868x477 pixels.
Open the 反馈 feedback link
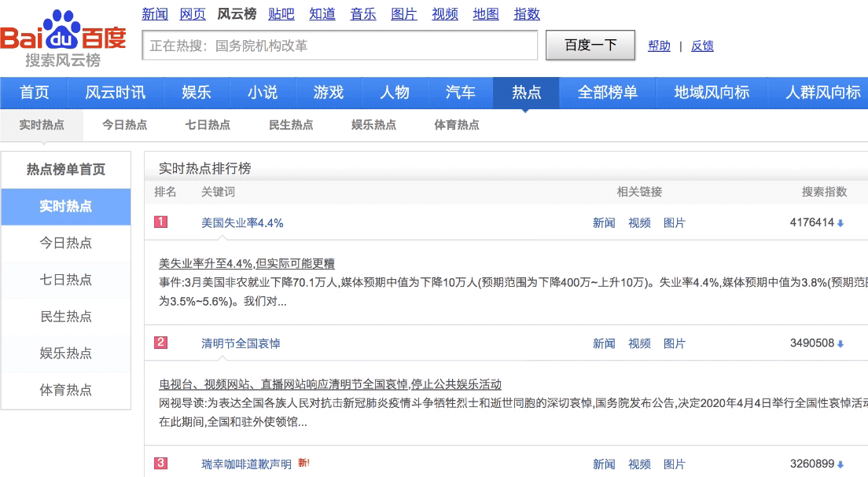point(702,46)
